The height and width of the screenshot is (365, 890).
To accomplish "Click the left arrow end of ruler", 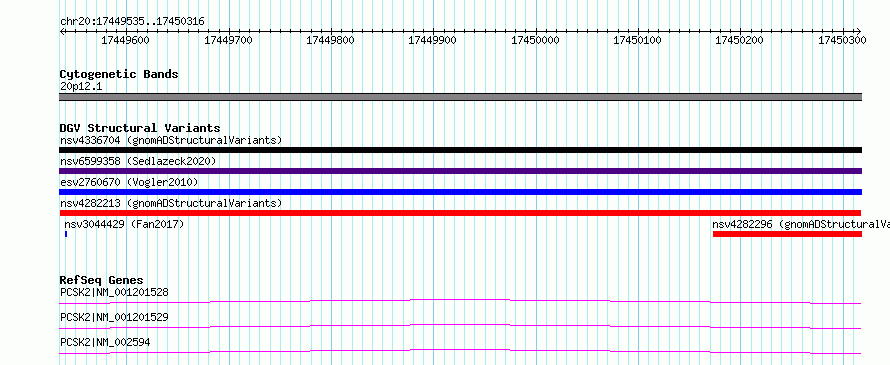I will coord(62,31).
